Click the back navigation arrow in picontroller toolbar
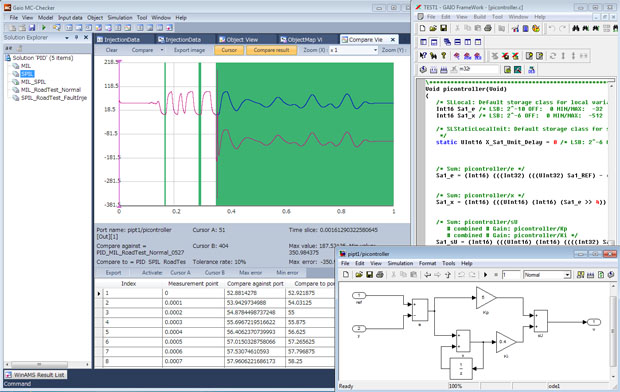Image resolution: width=620 pixels, height=392 pixels. point(427,275)
